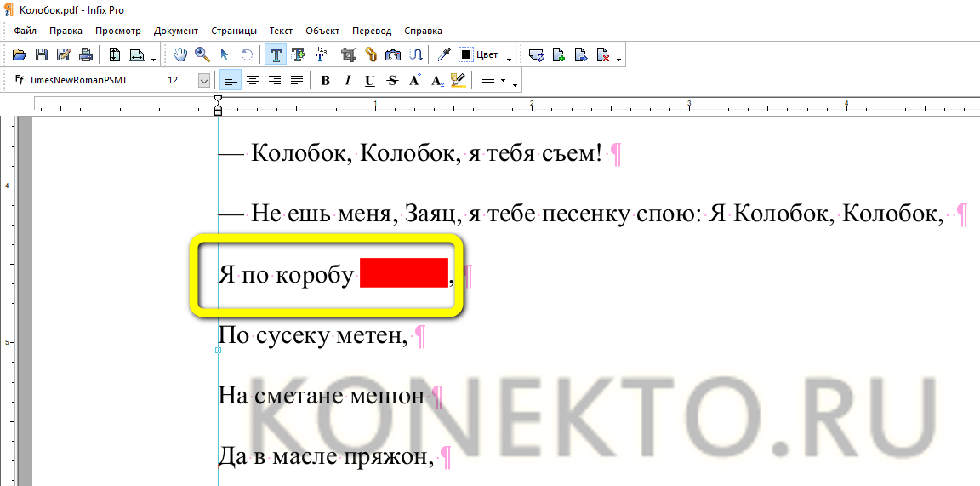Open the font size dropdown arrow
The image size is (980, 486).
pyautogui.click(x=204, y=80)
